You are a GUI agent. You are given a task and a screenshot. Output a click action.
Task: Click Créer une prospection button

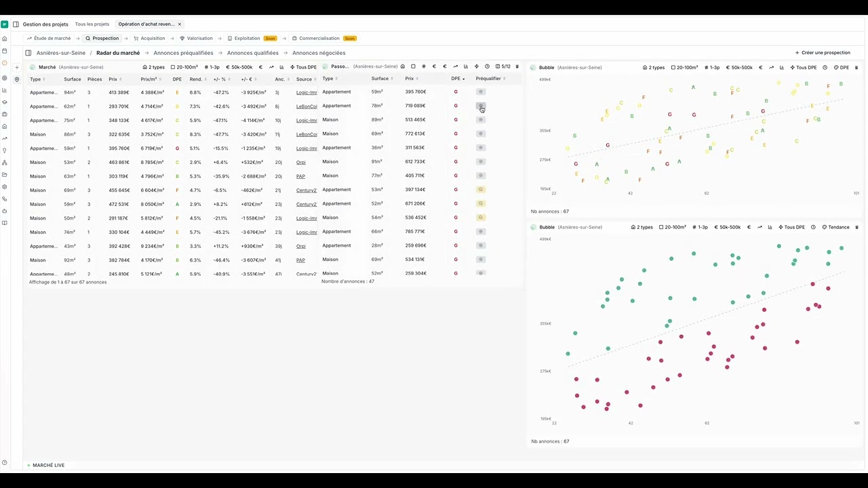[823, 53]
